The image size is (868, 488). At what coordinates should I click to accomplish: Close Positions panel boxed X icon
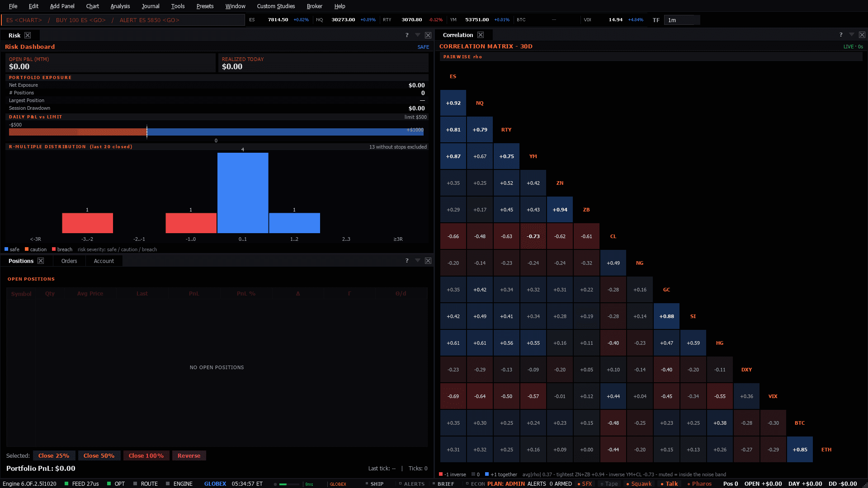[428, 261]
